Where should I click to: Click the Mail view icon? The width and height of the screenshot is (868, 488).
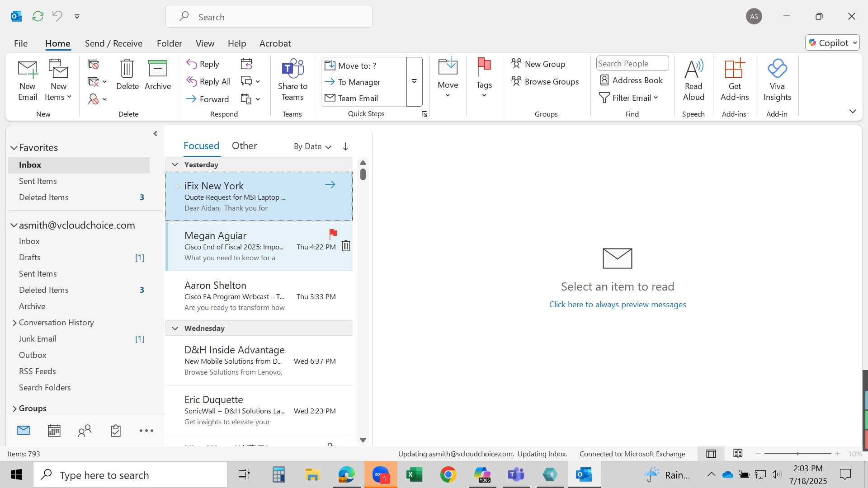pos(24,430)
